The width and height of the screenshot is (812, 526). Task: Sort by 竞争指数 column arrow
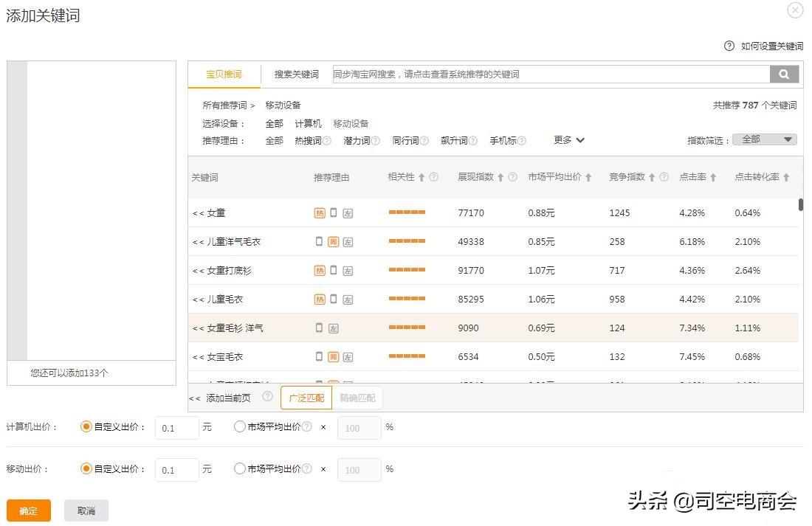coord(652,178)
